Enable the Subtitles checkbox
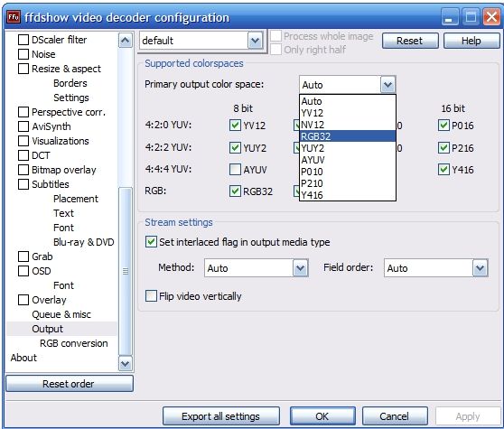This screenshot has height=429, width=504. pos(23,184)
